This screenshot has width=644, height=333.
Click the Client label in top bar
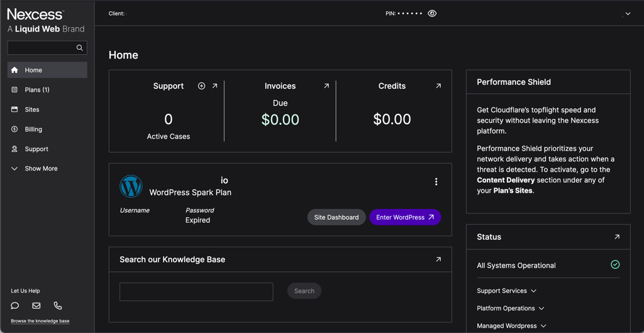[116, 14]
